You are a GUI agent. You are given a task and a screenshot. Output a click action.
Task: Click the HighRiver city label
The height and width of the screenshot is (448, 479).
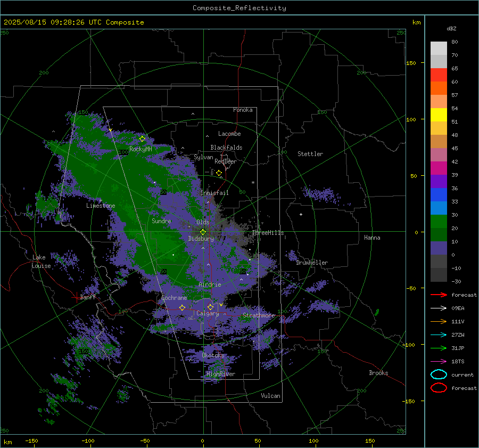(221, 374)
